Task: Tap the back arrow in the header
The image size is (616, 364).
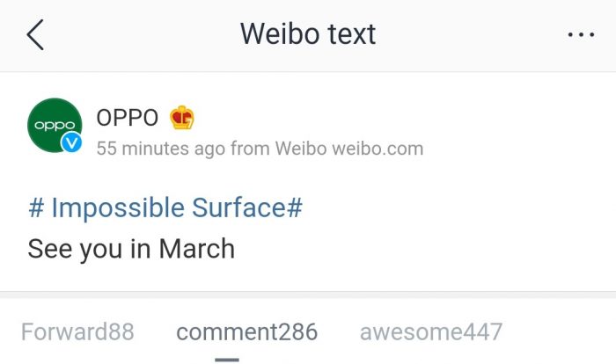Action: click(35, 34)
